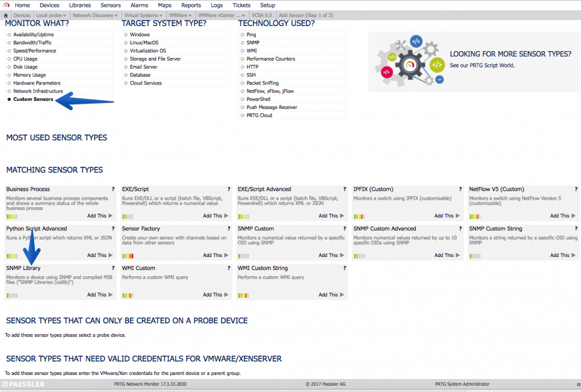Open the Reports menu
581x392 pixels.
click(191, 5)
